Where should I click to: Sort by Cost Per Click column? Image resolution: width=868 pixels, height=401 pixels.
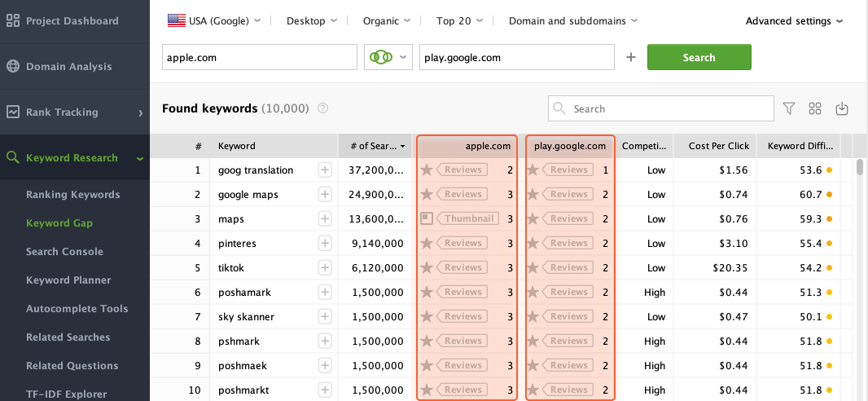coord(715,146)
